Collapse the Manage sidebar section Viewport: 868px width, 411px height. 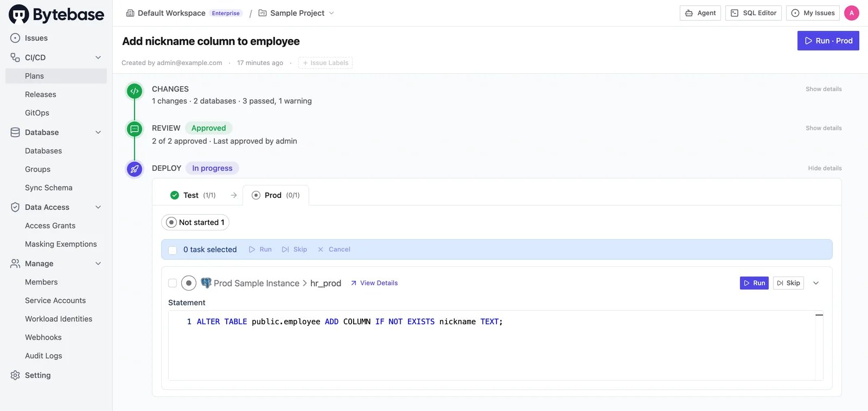pos(98,264)
